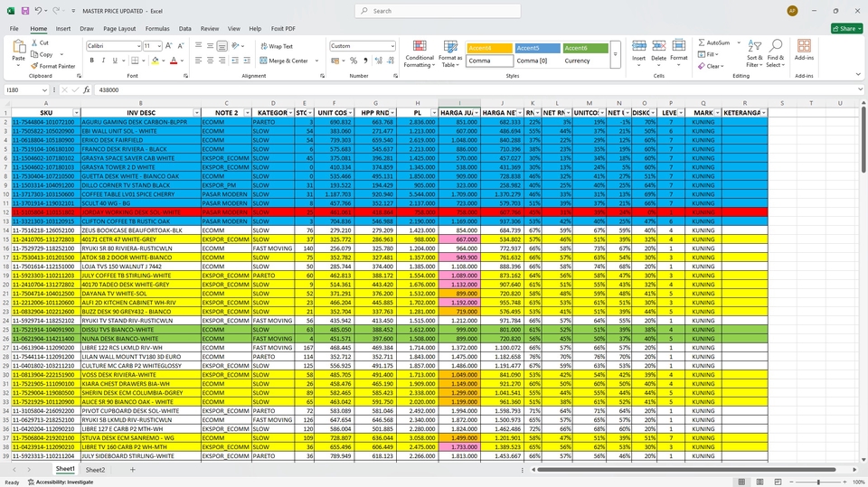Screen dimensions: 868x487
Task: Toggle middle vertical alignment
Action: coord(210,46)
